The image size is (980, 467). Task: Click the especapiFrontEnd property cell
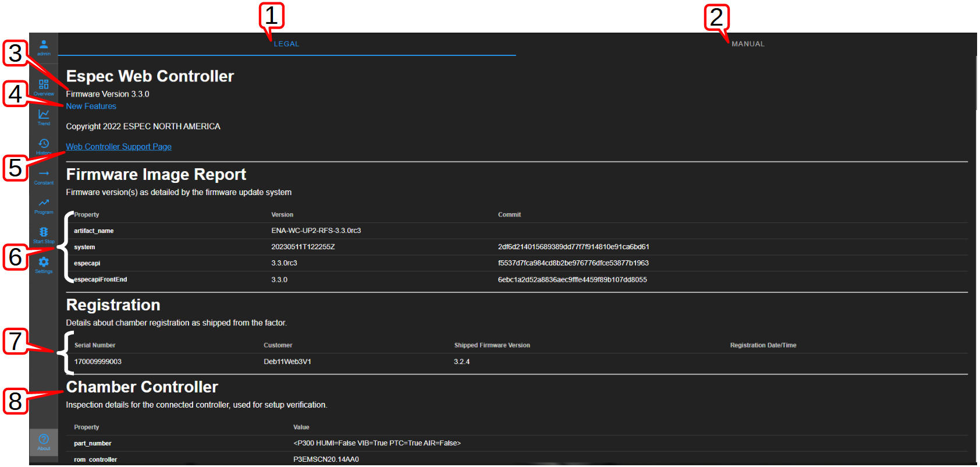pos(101,280)
